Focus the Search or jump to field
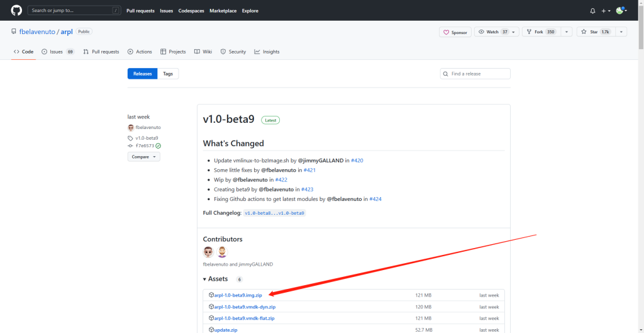Screen dimensions: 644x333 (x=74, y=10)
